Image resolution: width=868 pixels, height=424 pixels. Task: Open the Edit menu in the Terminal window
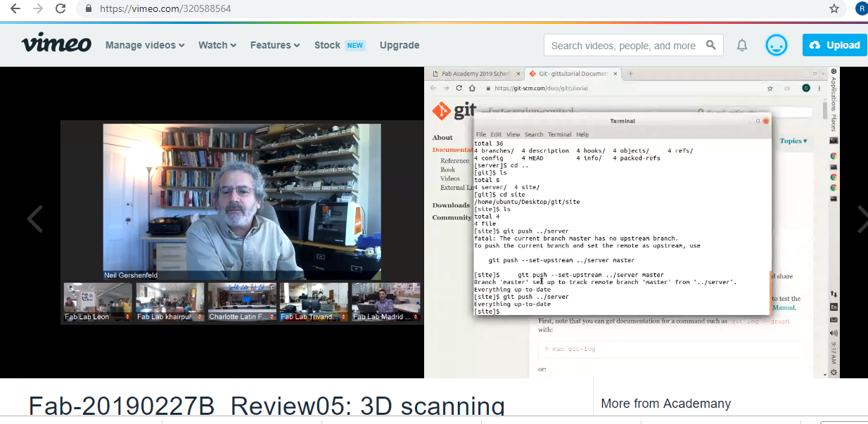point(496,134)
